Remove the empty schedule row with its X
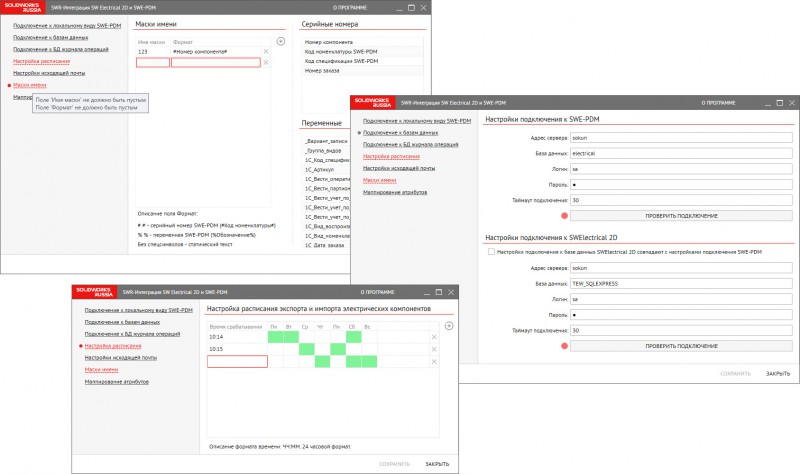Screen dimensions: 800x474 click(434, 361)
